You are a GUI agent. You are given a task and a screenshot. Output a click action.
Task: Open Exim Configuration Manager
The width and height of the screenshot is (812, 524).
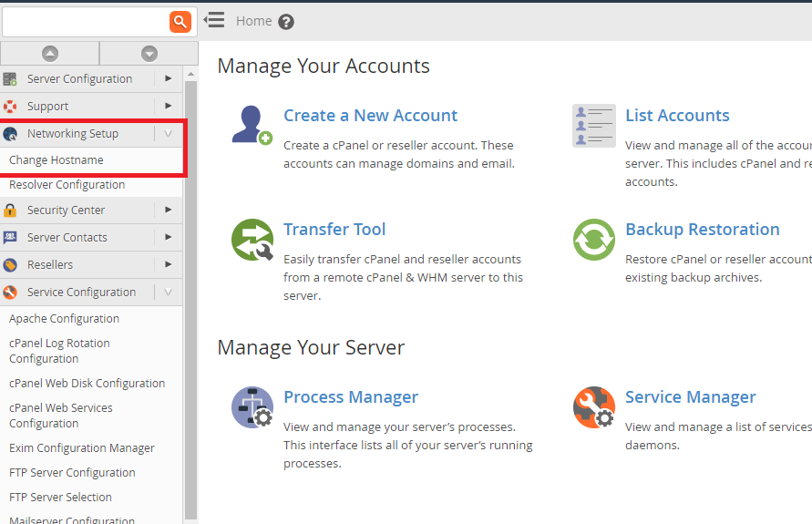pyautogui.click(x=82, y=447)
